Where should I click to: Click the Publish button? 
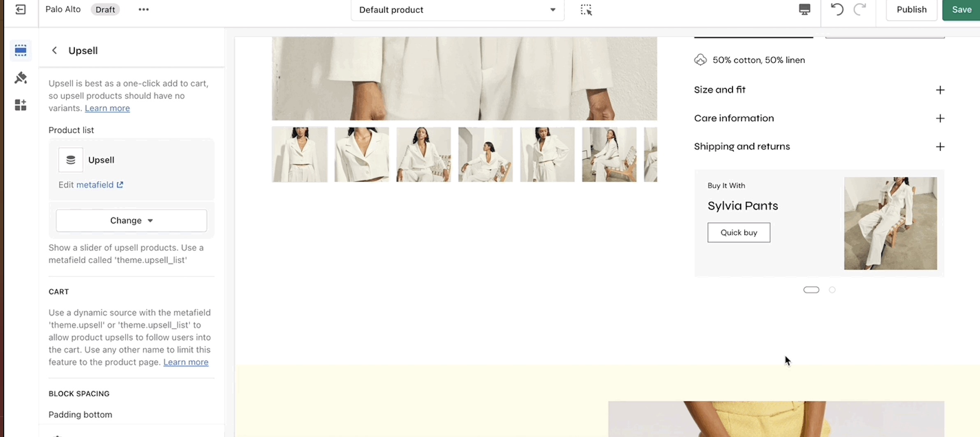(911, 9)
